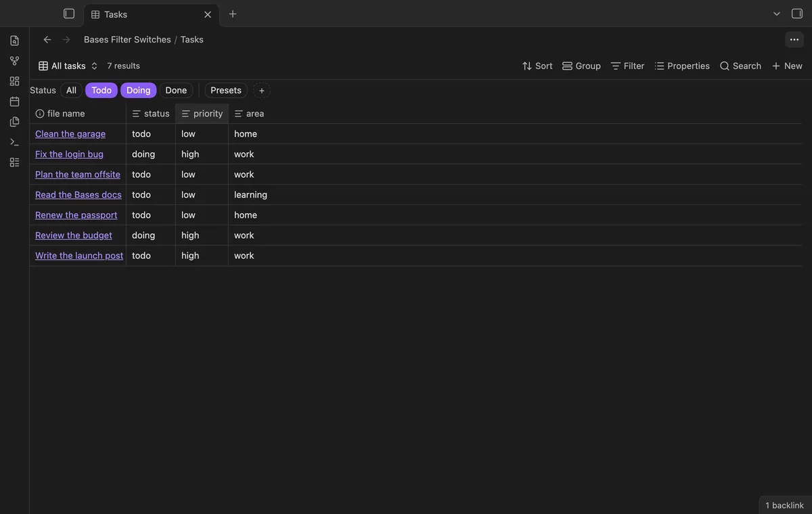Click Search in the toolbar
812x514 pixels.
tap(740, 66)
